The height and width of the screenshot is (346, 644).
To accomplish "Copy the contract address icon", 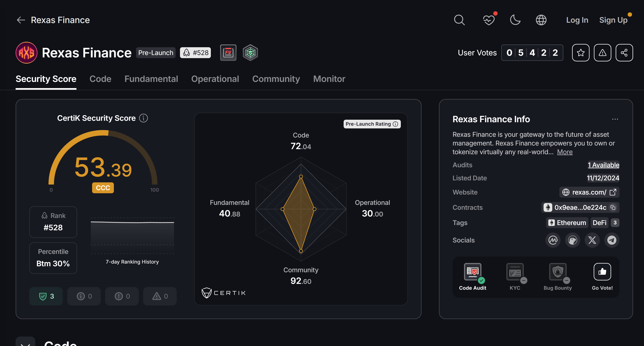I will [x=613, y=207].
